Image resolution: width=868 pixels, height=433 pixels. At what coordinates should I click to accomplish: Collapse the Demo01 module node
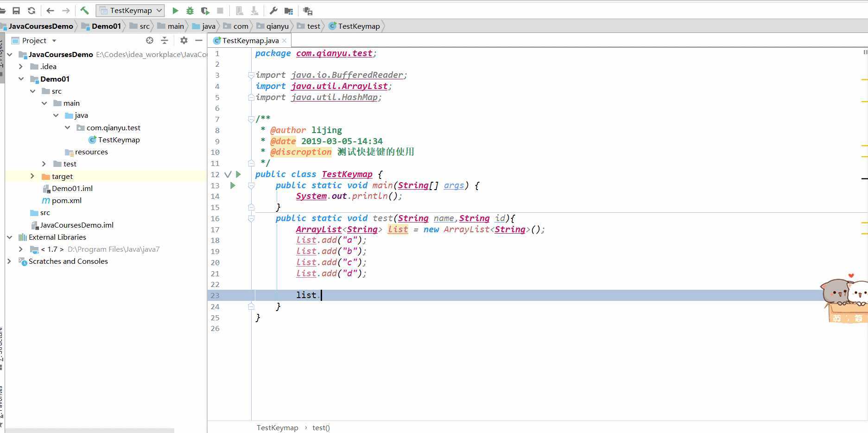click(x=21, y=79)
